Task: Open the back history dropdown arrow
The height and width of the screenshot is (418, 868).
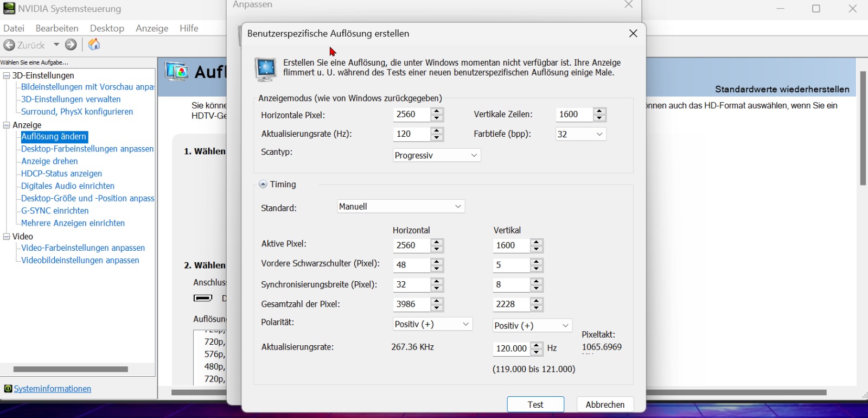Action: [x=56, y=45]
